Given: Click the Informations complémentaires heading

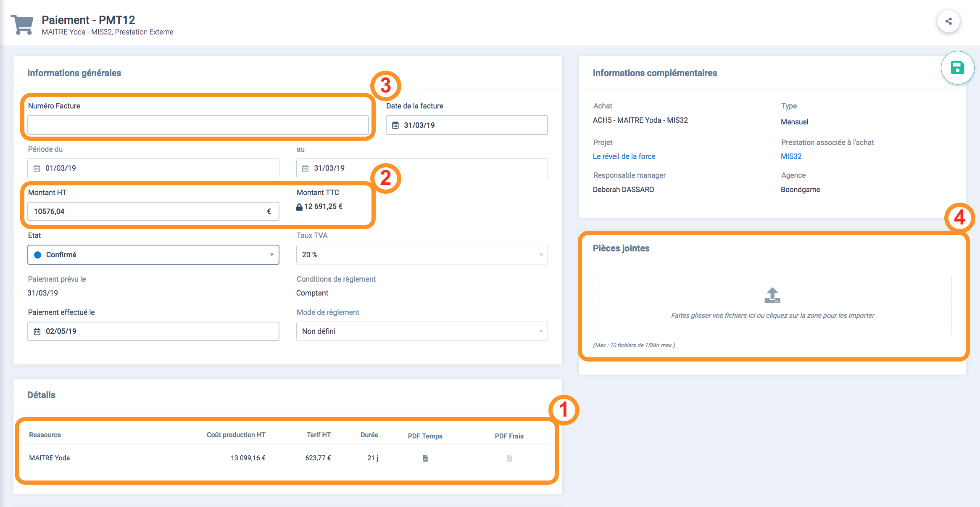Looking at the screenshot, I should [x=655, y=73].
